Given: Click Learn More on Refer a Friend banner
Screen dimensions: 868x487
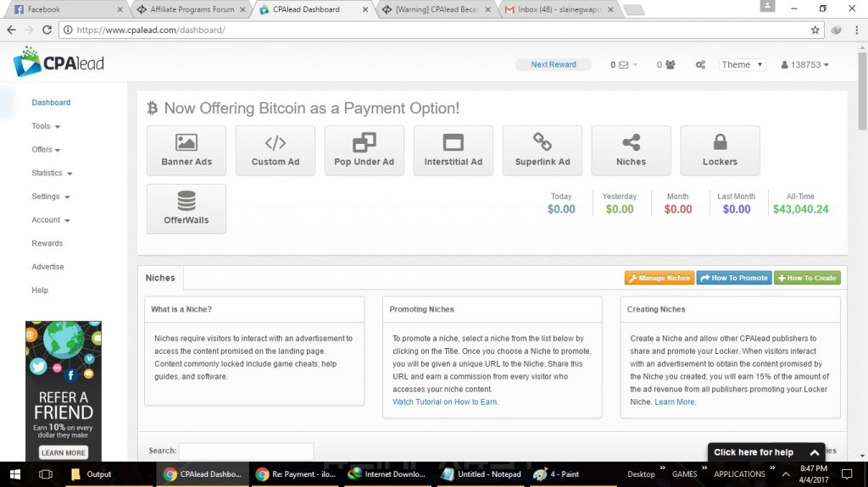Looking at the screenshot, I should pyautogui.click(x=64, y=452).
